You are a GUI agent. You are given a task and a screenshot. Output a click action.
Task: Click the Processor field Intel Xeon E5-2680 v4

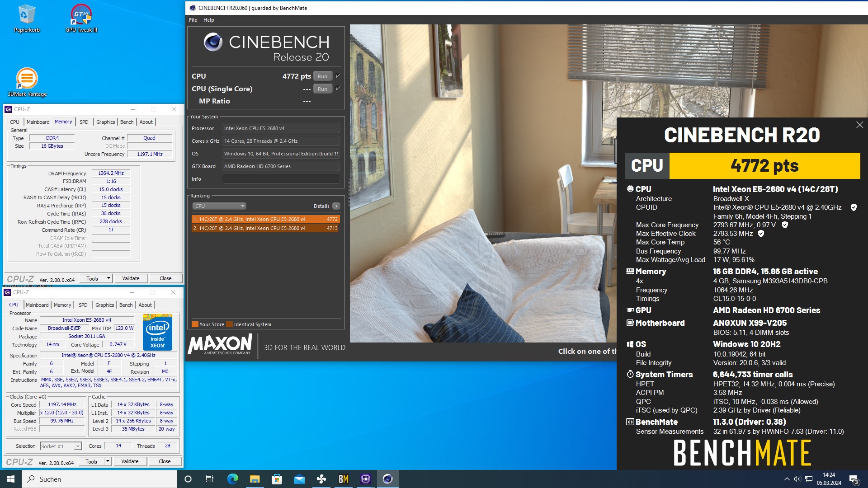point(281,128)
